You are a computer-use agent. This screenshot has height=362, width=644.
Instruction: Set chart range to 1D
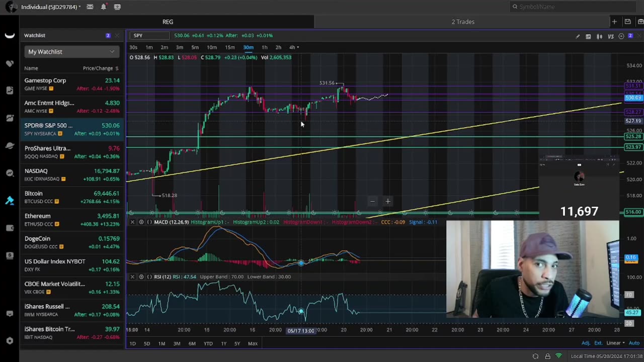[132, 343]
